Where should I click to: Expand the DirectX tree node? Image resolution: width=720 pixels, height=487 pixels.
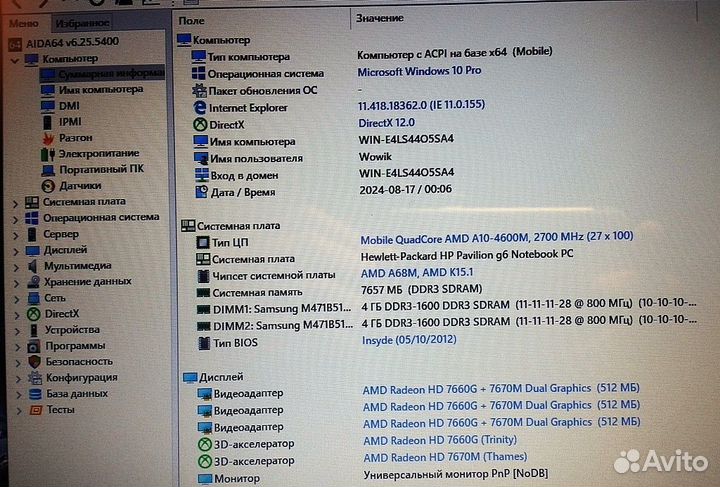(17, 316)
